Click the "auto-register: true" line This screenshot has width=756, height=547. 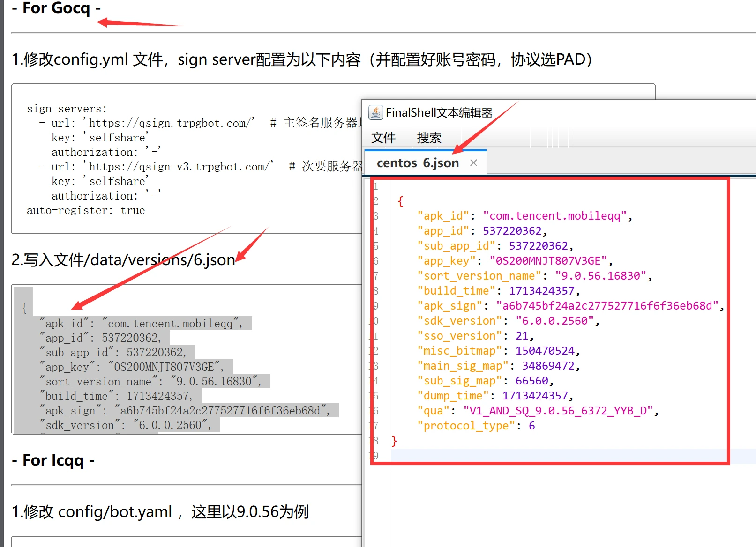click(x=86, y=210)
